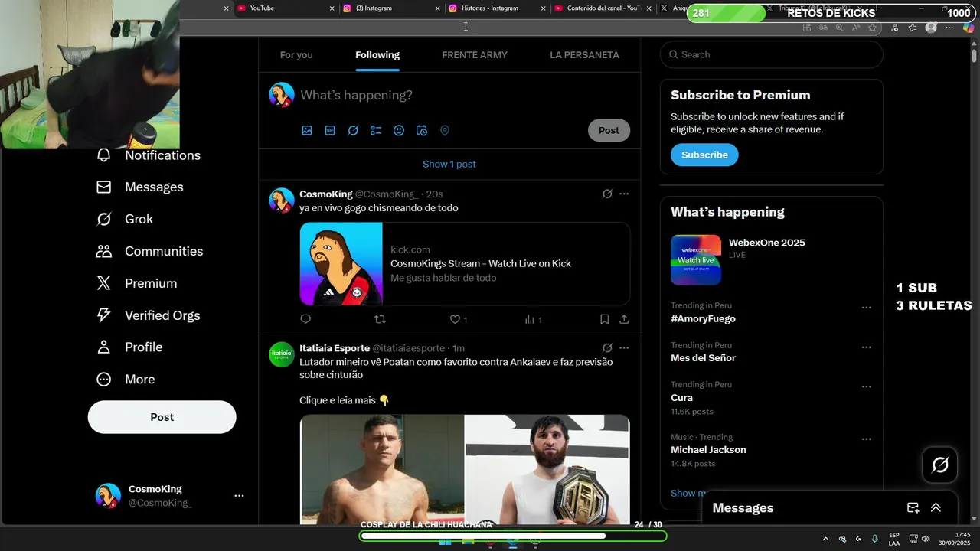Click the browser favorites star icon
Viewport: 980px width, 551px height.
click(872, 28)
